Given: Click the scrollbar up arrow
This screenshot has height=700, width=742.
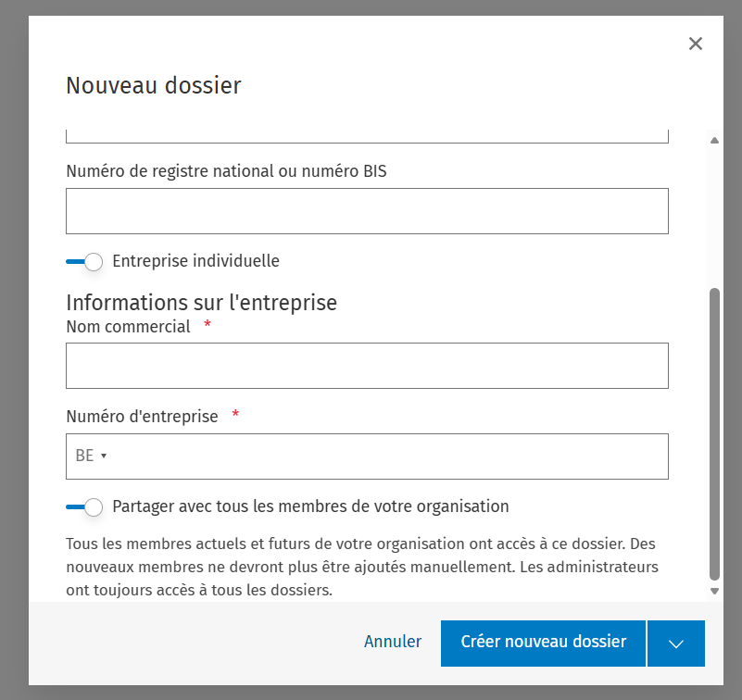Looking at the screenshot, I should [714, 140].
